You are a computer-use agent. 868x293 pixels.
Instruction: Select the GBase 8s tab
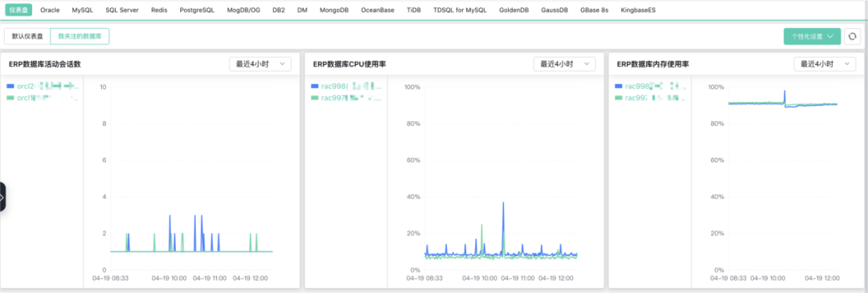click(594, 10)
